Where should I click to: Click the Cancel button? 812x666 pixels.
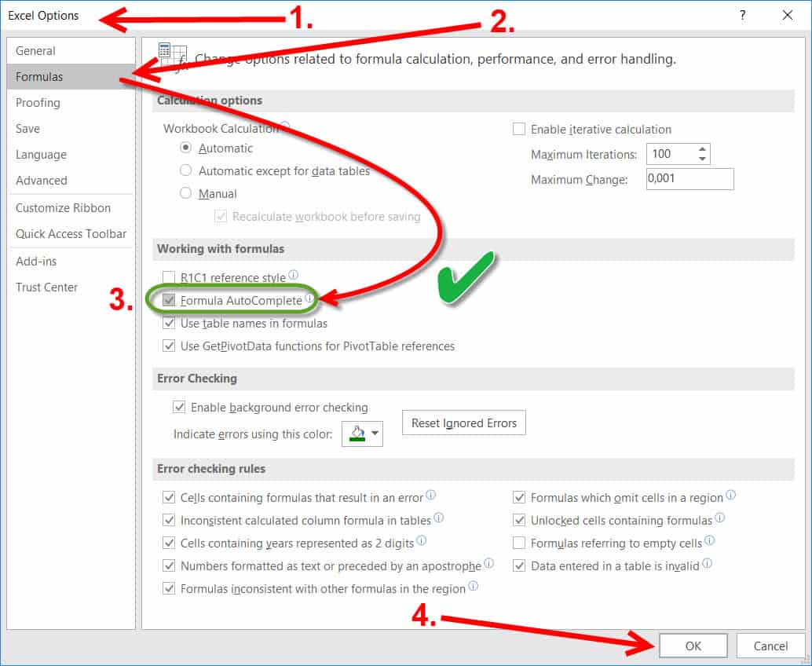click(770, 646)
